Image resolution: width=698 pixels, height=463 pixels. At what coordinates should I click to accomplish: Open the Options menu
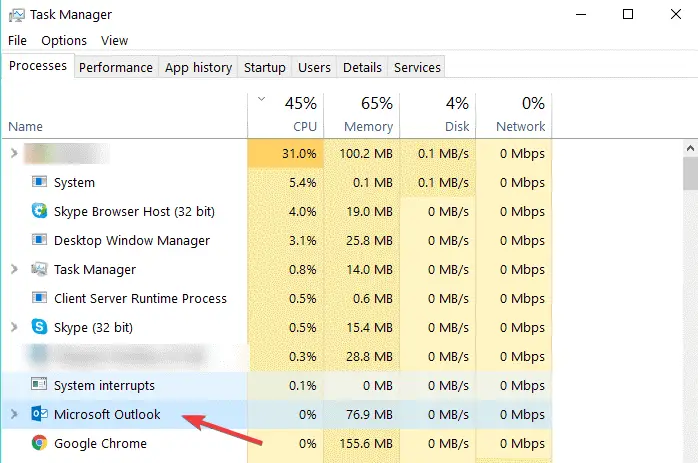click(64, 41)
